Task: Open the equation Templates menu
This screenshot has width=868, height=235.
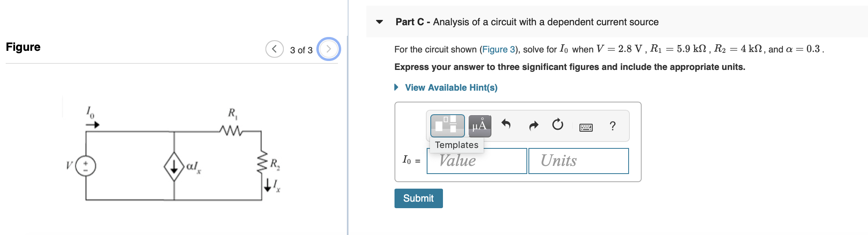Action: click(x=447, y=126)
